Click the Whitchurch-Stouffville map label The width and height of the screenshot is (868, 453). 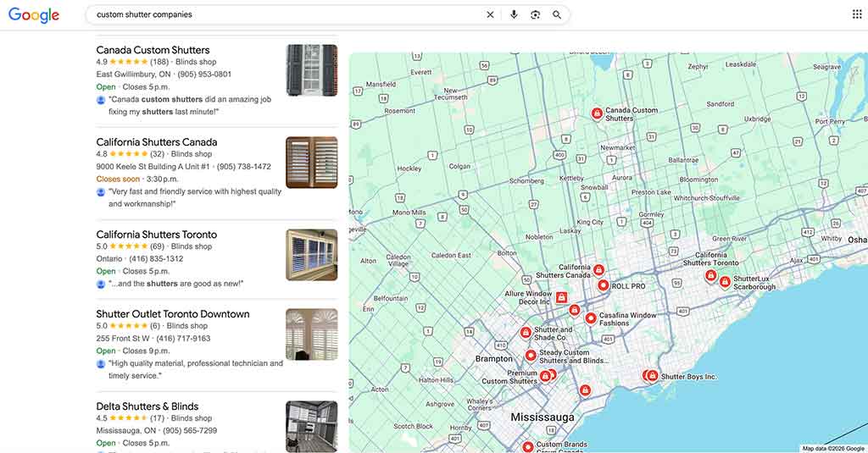point(706,198)
